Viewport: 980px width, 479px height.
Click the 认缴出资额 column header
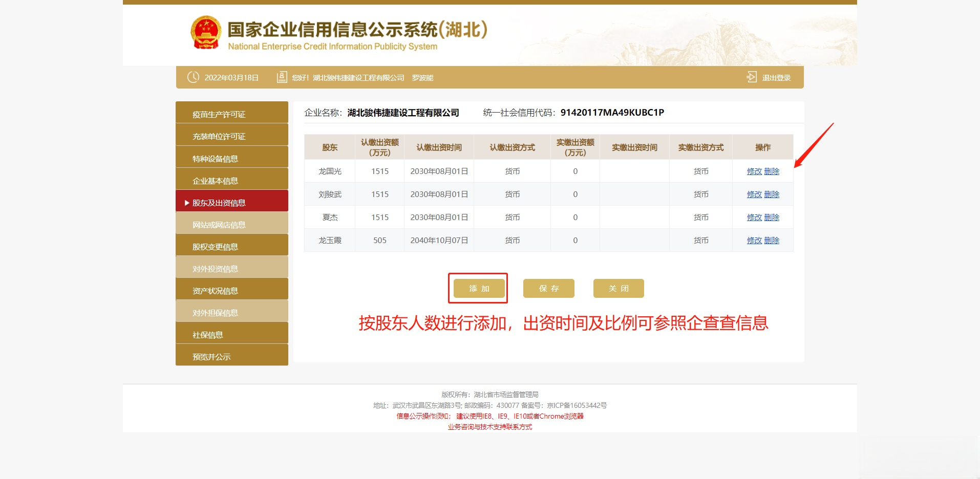380,147
